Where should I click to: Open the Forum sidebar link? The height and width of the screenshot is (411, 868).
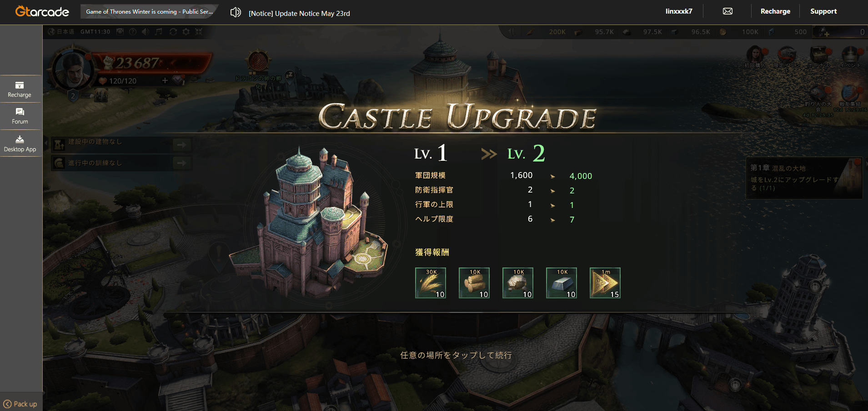pyautogui.click(x=20, y=116)
